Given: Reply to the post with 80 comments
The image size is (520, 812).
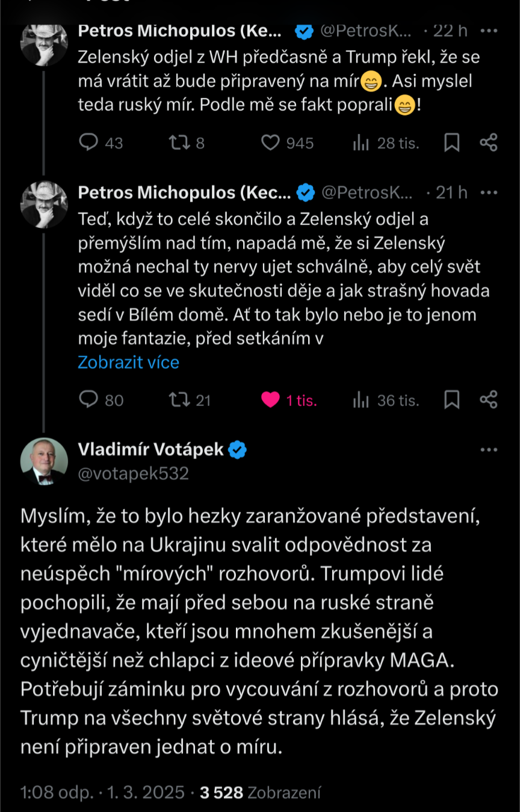Looking at the screenshot, I should click(x=89, y=400).
